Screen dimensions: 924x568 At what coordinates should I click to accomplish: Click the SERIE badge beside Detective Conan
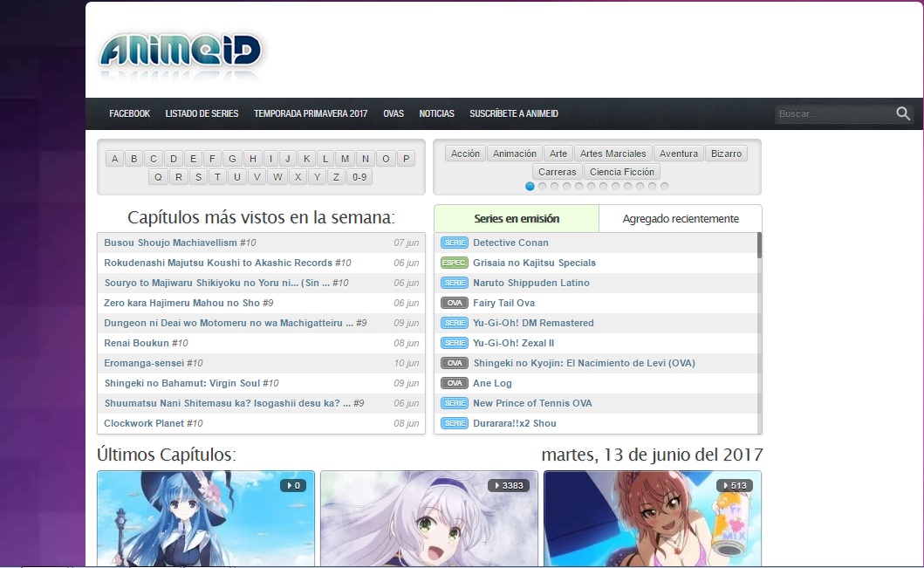click(x=455, y=243)
